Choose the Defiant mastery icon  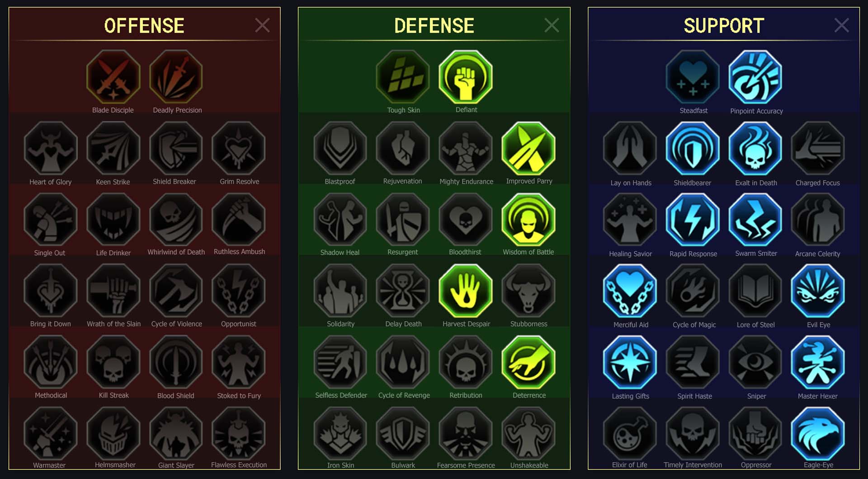(466, 77)
